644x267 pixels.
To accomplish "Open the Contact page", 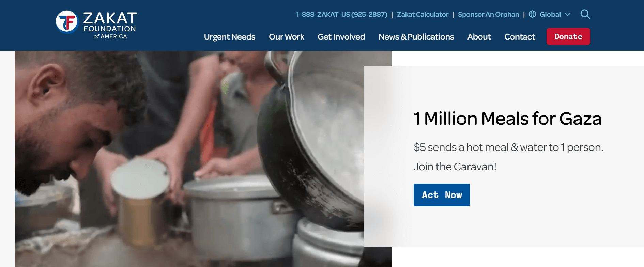I will (520, 37).
